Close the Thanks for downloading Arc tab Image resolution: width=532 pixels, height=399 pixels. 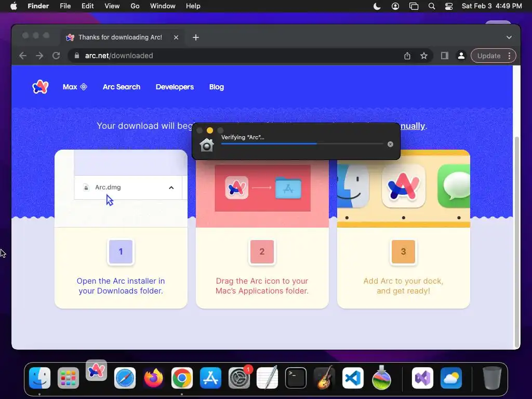point(176,37)
